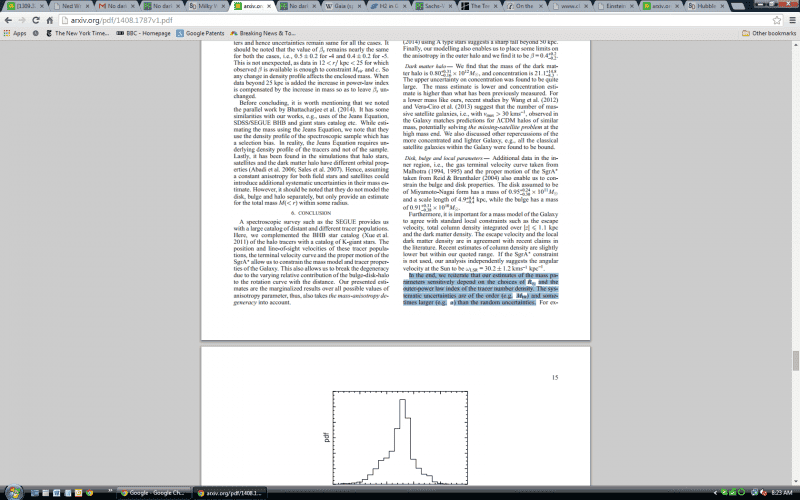The width and height of the screenshot is (800, 500).
Task: Switch to the www.cl... tab
Action: click(569, 6)
